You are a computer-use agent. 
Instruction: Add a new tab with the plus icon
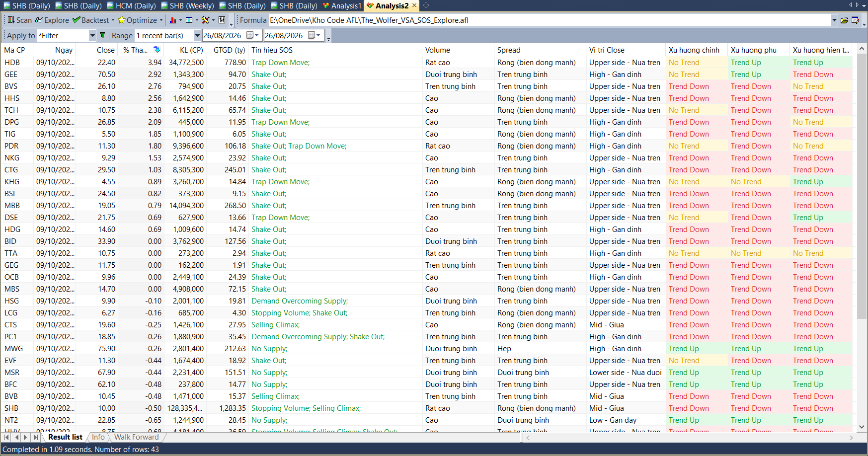426,5
